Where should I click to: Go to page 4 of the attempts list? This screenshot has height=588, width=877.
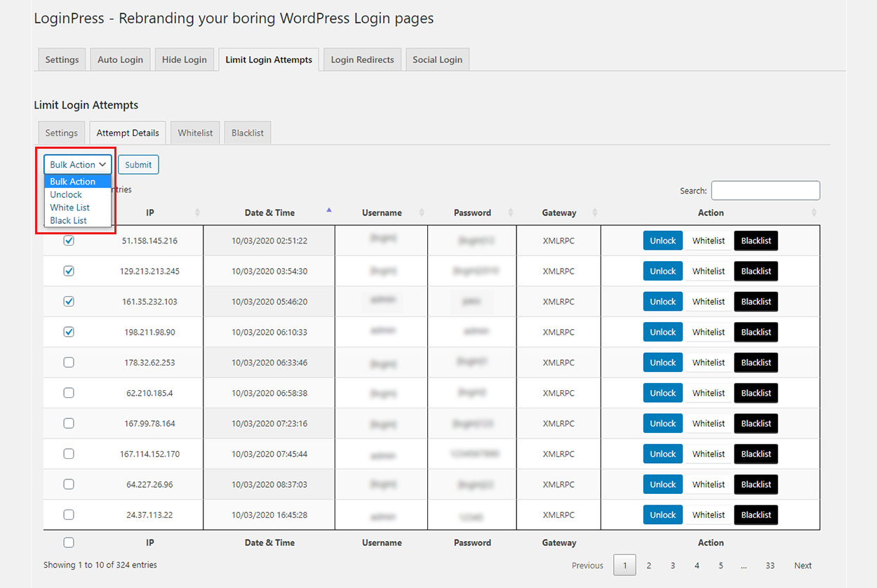(x=697, y=566)
